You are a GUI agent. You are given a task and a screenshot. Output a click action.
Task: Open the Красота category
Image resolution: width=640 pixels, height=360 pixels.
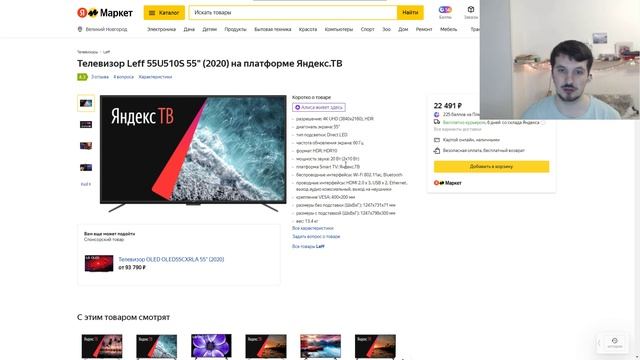click(x=308, y=29)
